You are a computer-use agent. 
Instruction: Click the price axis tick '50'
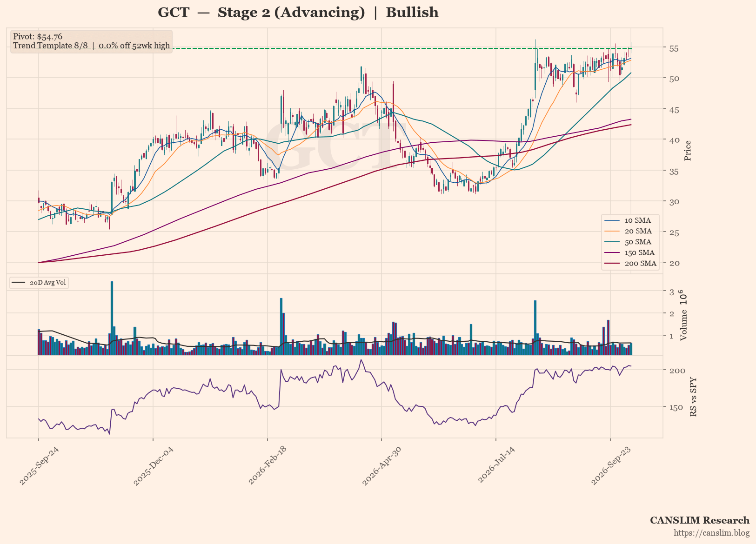[673, 79]
